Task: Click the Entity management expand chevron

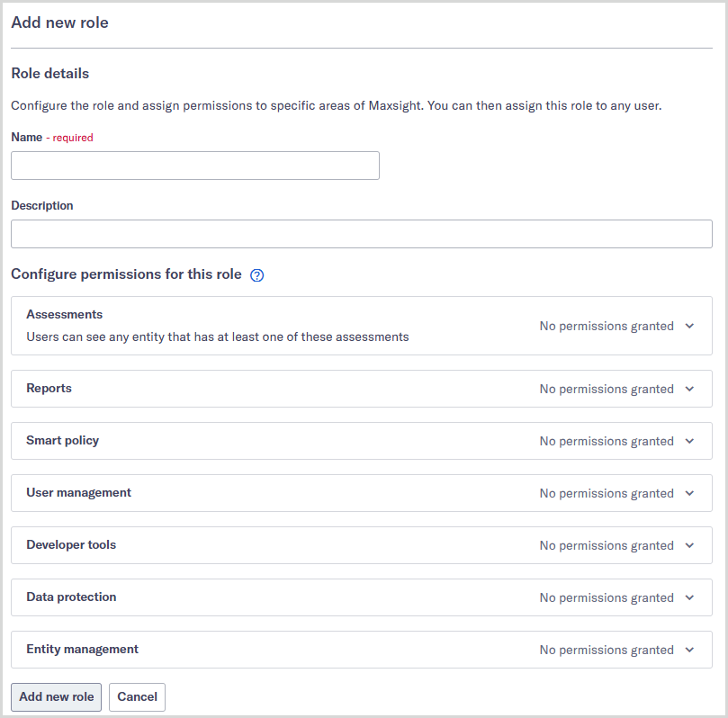Action: pyautogui.click(x=689, y=650)
